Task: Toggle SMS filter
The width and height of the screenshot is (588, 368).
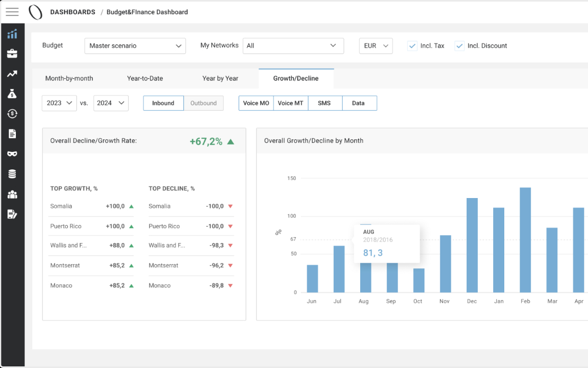Action: [325, 103]
